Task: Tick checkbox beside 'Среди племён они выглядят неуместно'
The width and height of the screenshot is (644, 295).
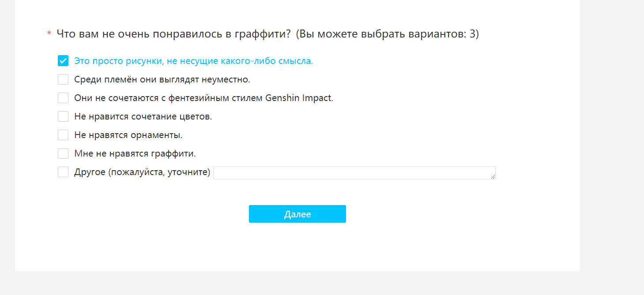Action: point(63,79)
